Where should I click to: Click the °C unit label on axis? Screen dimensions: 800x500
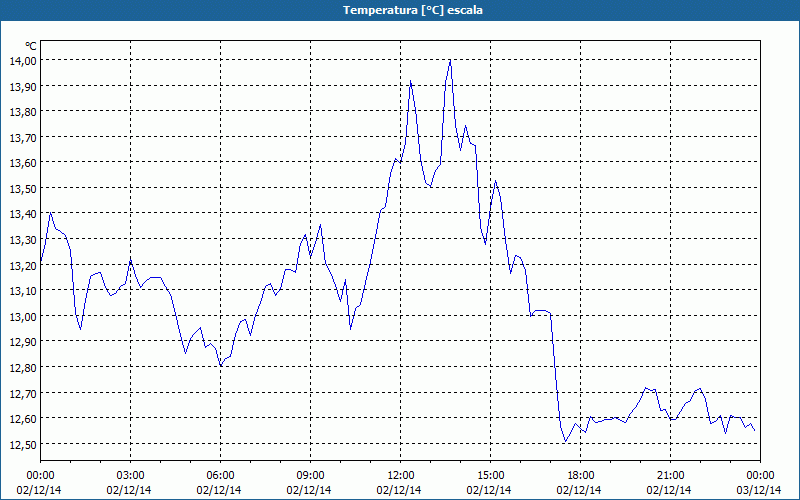pyautogui.click(x=31, y=46)
